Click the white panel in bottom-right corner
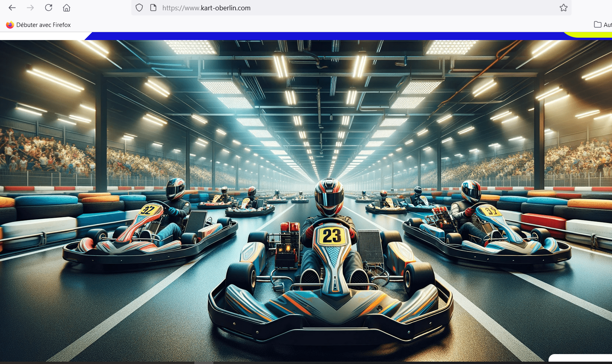612x364 pixels. point(581,358)
